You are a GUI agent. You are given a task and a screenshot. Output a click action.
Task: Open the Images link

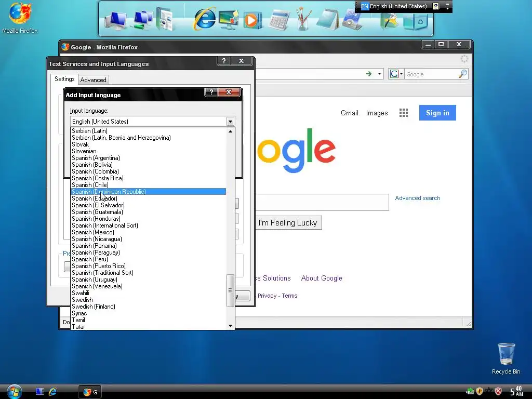[377, 113]
